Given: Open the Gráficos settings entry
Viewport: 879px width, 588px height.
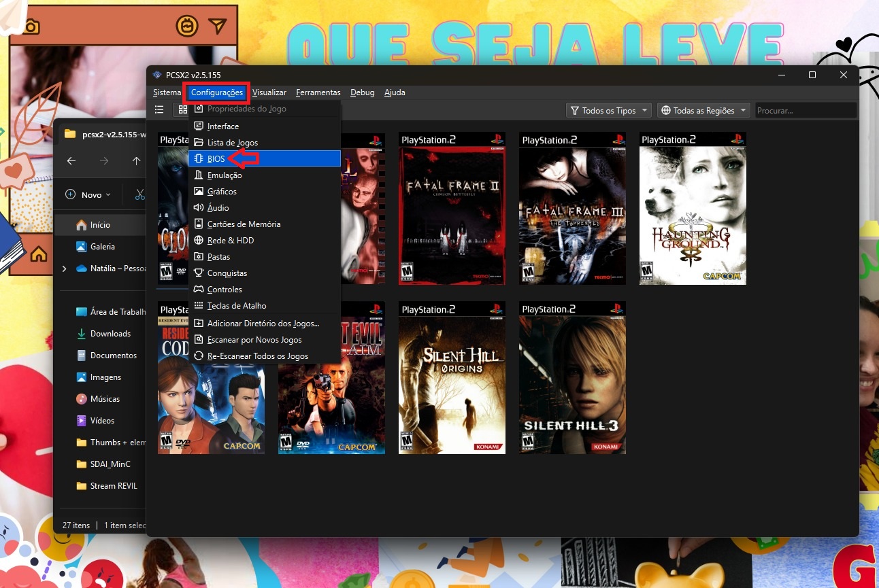Looking at the screenshot, I should pos(222,192).
